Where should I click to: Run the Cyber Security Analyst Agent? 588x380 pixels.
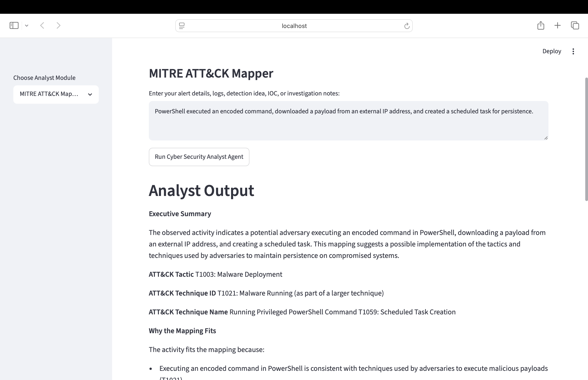point(199,157)
